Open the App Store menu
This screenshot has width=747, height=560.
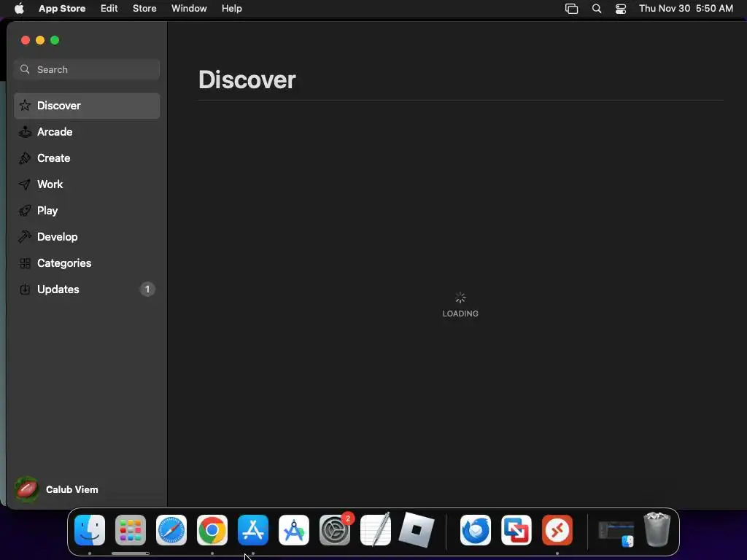click(x=62, y=8)
